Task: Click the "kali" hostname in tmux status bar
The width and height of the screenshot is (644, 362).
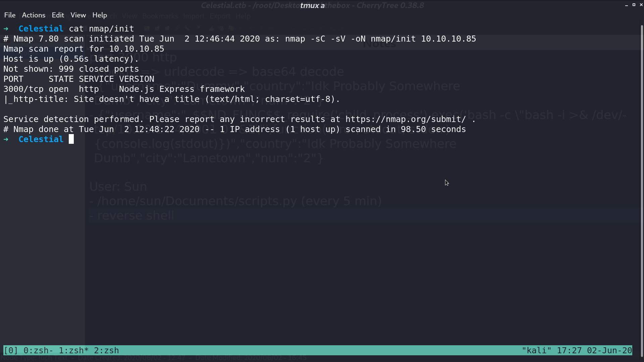Action: [537, 351]
